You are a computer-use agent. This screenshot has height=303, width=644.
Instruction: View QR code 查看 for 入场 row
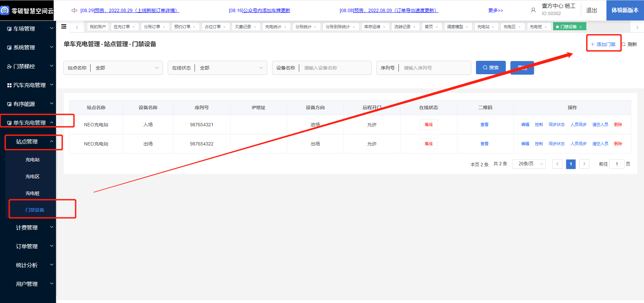[x=484, y=125]
